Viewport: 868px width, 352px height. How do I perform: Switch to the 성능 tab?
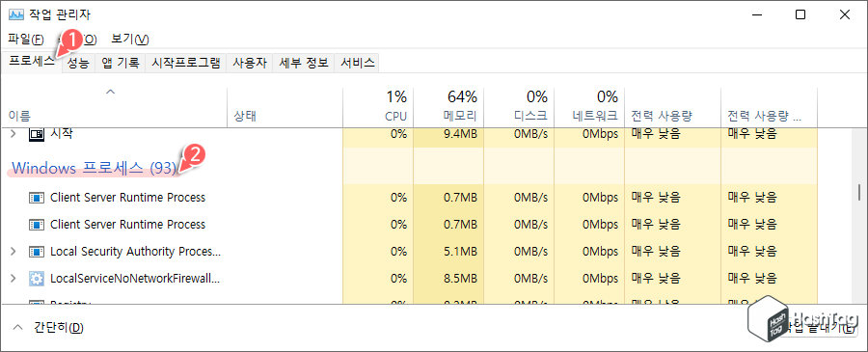(78, 63)
